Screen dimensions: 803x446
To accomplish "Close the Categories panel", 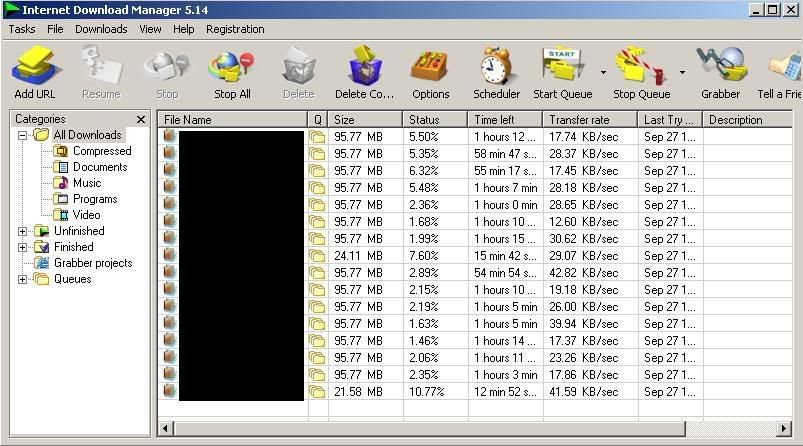I will pos(141,120).
